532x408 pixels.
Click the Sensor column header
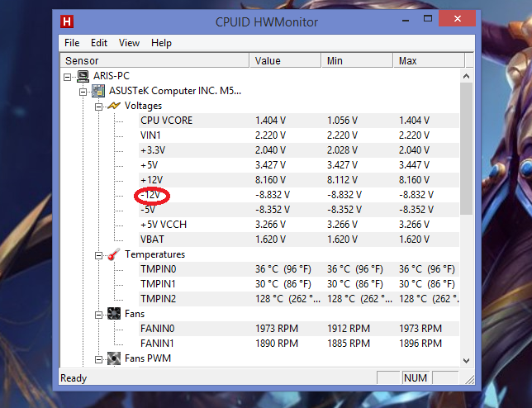tap(154, 61)
